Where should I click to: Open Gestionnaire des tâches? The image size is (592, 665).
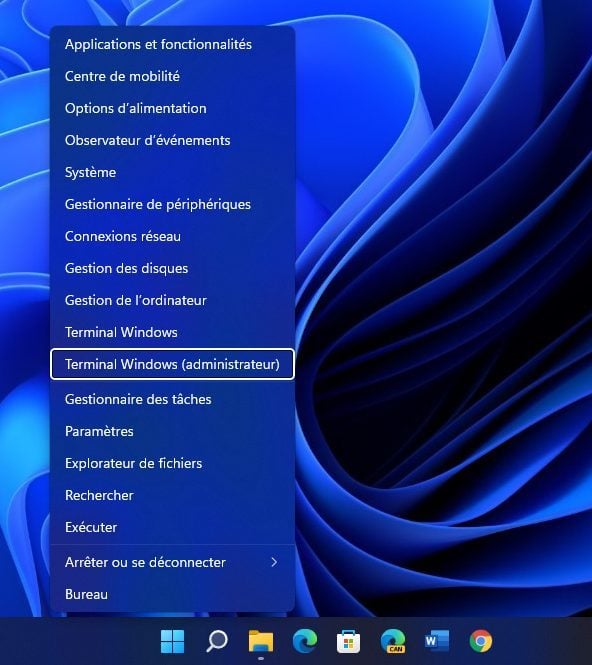click(x=172, y=399)
